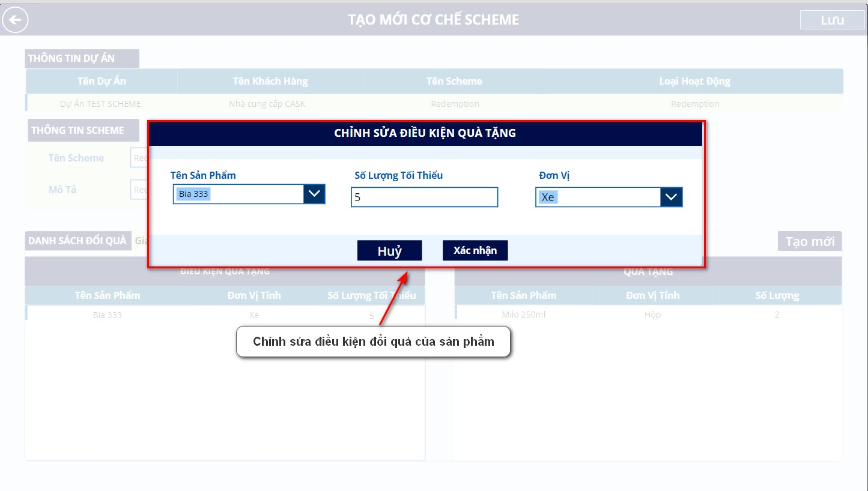Click the Đơn Vị label in the dialog

tap(554, 176)
